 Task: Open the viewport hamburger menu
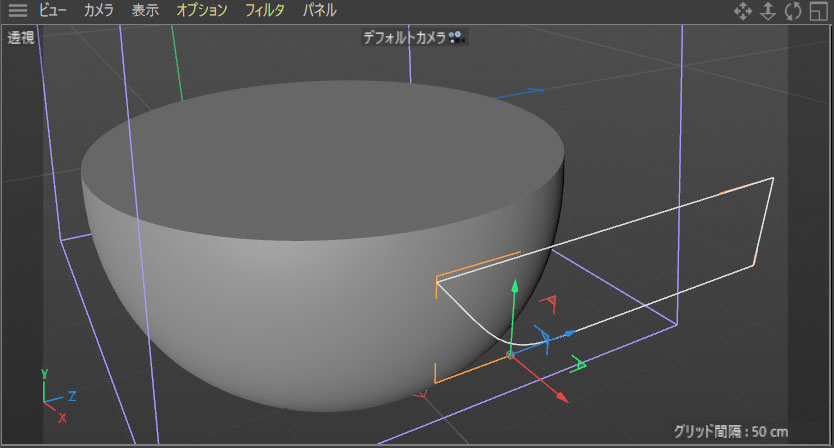click(x=18, y=11)
